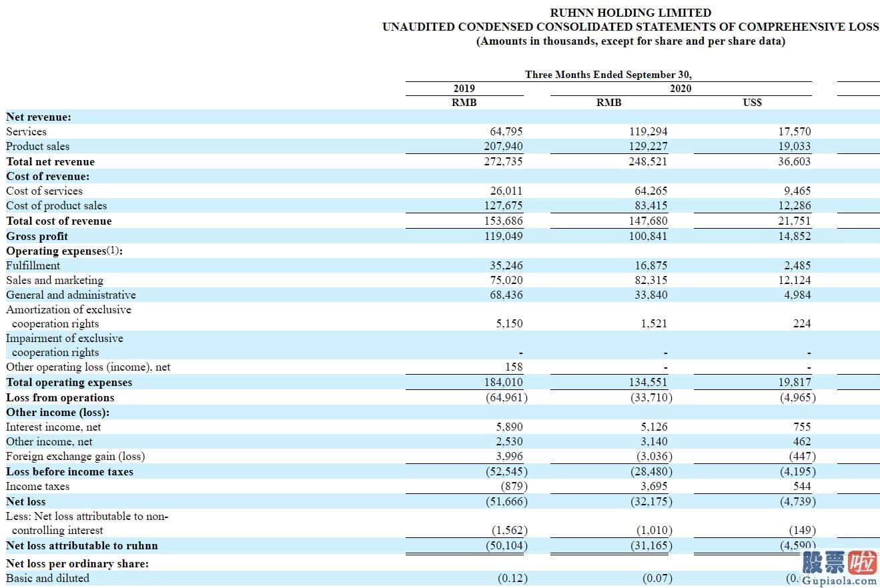Screen dimensions: 880x588
Task: Click Services value 119,294
Action: (x=647, y=132)
